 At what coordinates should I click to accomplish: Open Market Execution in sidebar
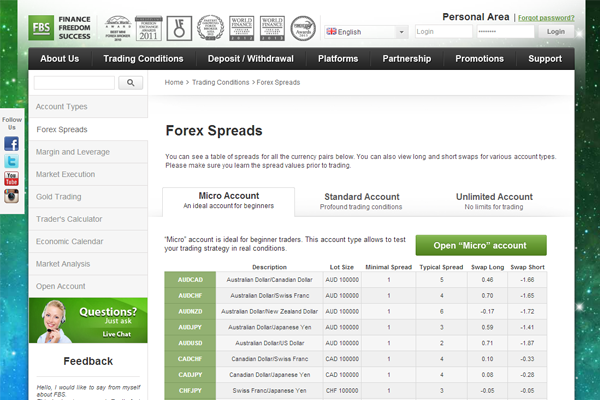pyautogui.click(x=88, y=174)
